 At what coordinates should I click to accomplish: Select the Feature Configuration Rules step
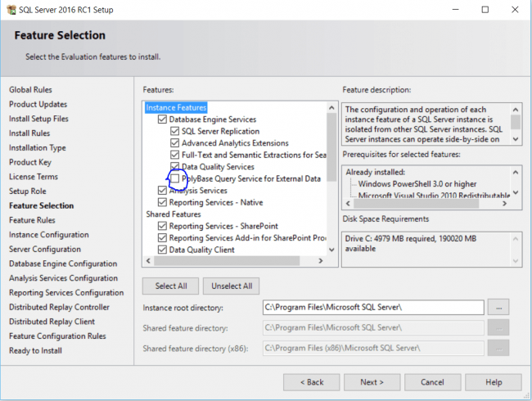(57, 336)
